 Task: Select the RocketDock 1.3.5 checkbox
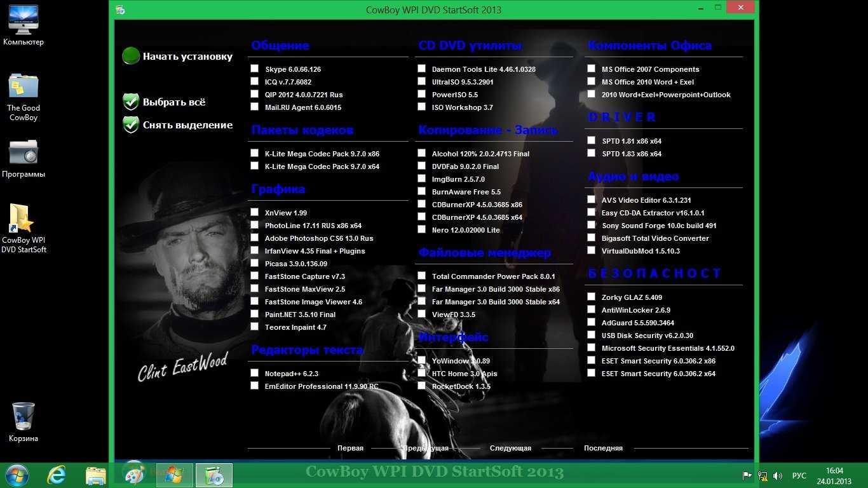pos(421,386)
